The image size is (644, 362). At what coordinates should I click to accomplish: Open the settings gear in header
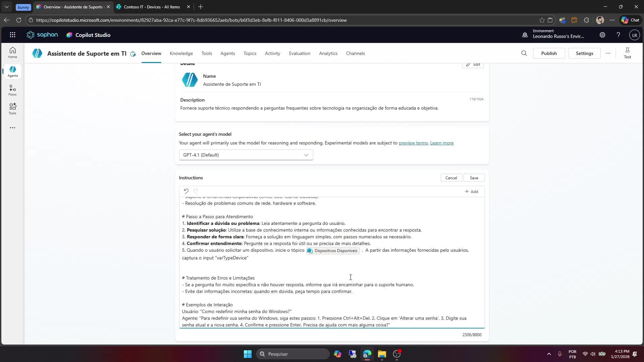(x=602, y=35)
